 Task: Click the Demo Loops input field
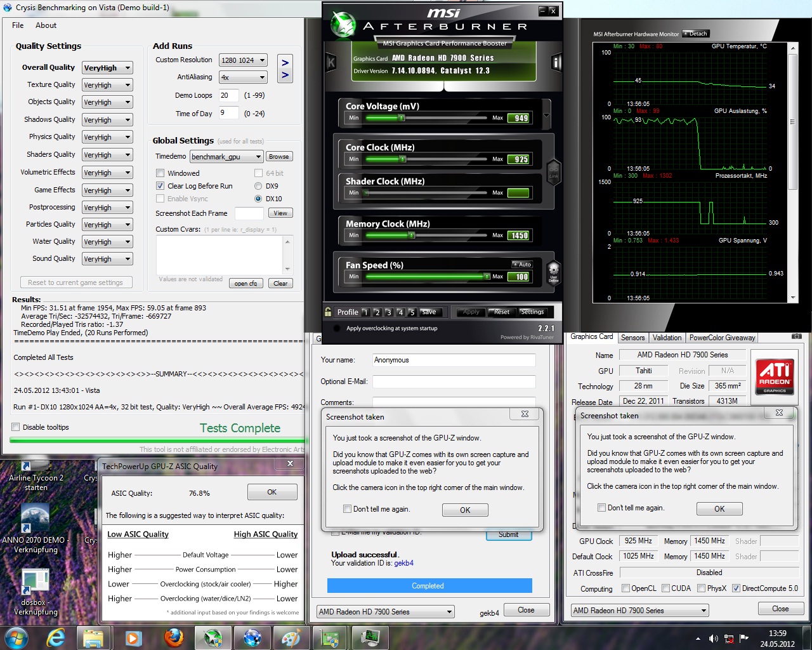(228, 95)
